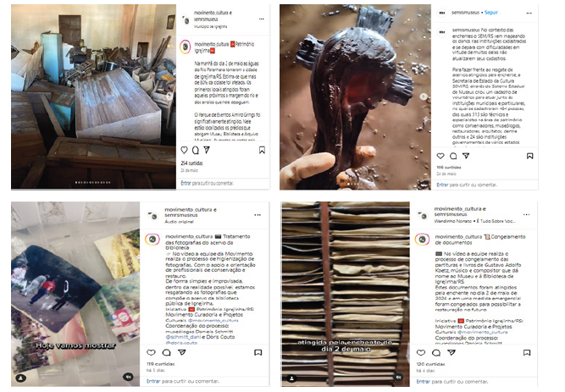Like the flooded museum room post
Image resolution: width=565 pixels, height=392 pixels.
[184, 150]
